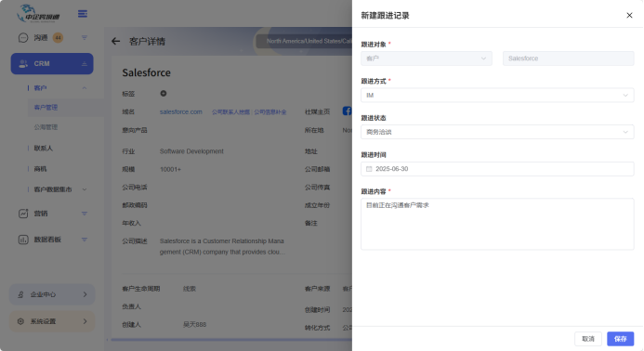Expand the 沟通 menu arrow
The height and width of the screenshot is (351, 644).
[x=85, y=38]
